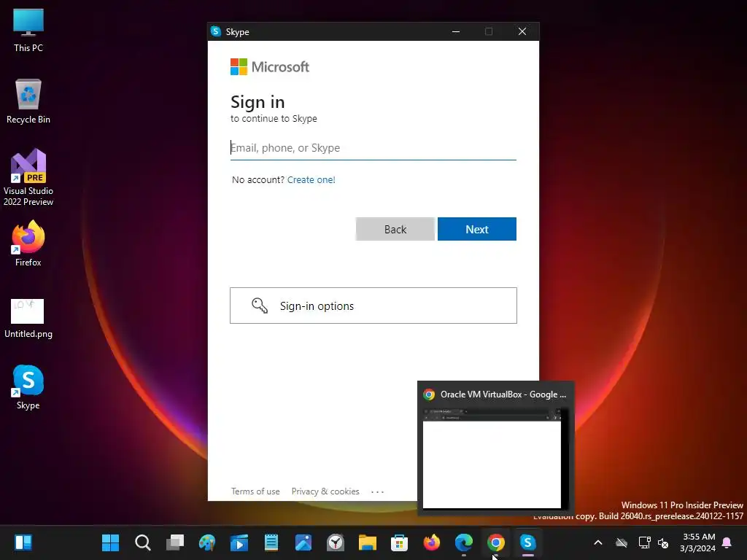Launch the Photos app from taskbar
Screen dimensions: 747x560
[x=303, y=542]
